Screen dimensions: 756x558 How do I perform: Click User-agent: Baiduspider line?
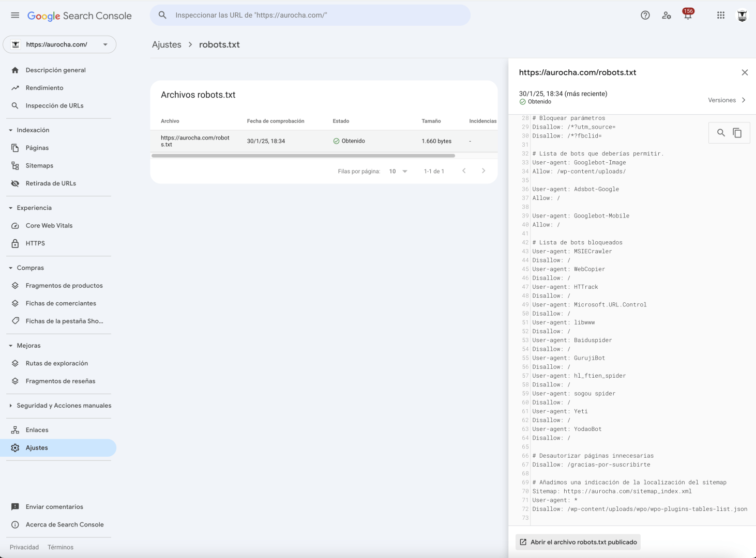(572, 340)
